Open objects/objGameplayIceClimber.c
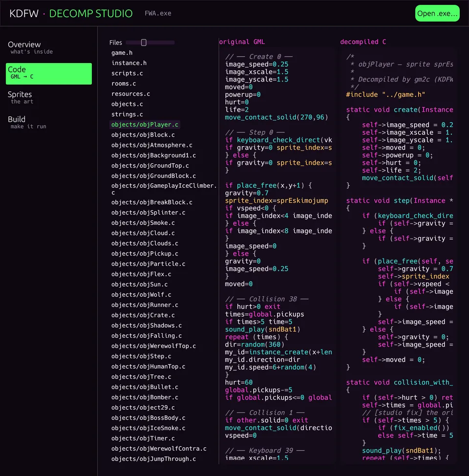 pos(164,189)
